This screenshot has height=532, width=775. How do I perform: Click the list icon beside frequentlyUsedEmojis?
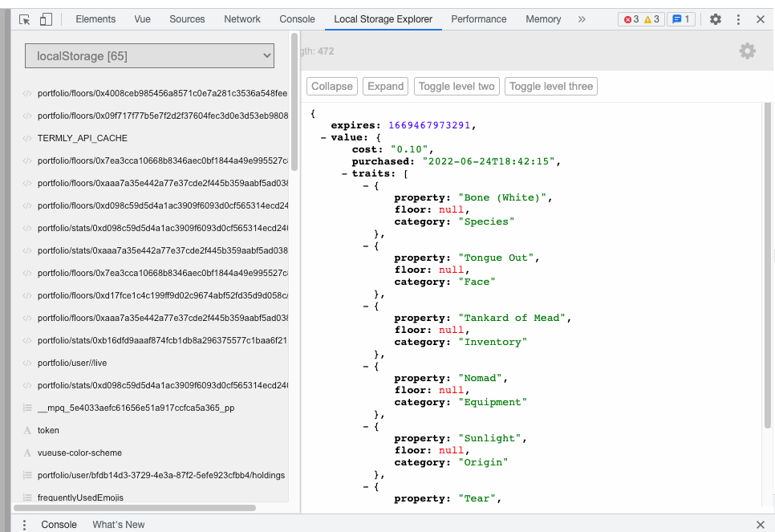click(x=27, y=497)
